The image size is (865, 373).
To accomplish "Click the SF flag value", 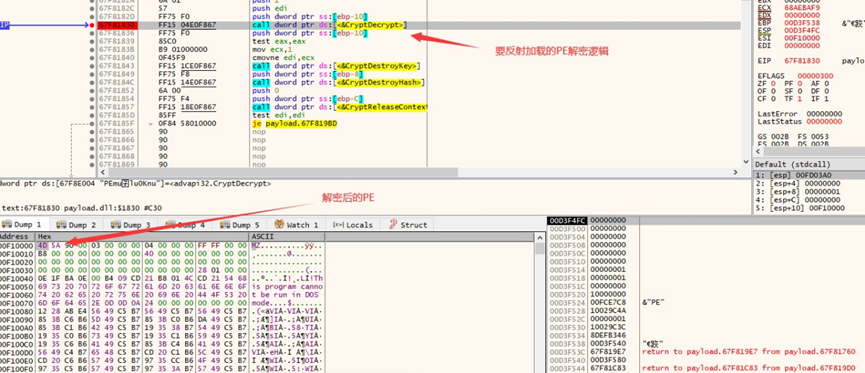I will pos(799,92).
